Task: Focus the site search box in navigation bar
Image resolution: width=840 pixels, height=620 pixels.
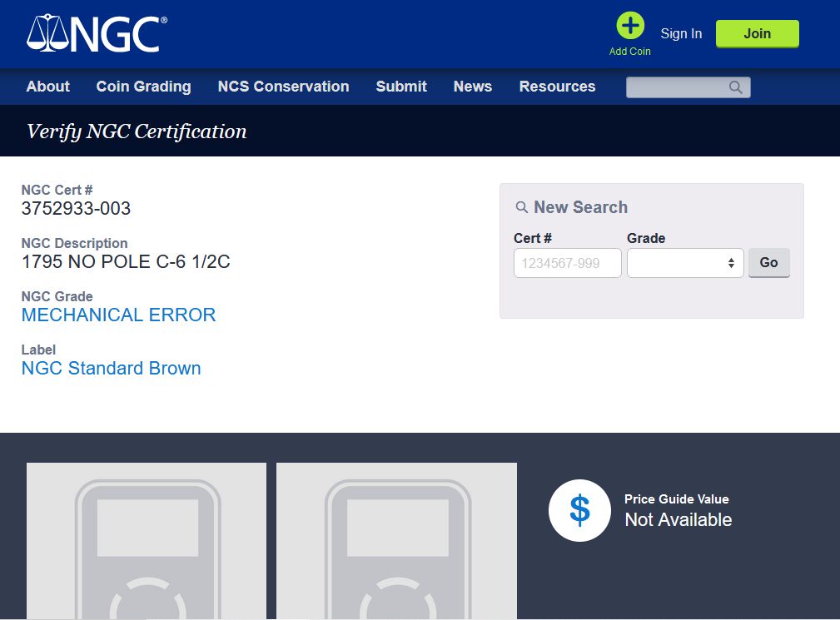Action: coord(688,87)
